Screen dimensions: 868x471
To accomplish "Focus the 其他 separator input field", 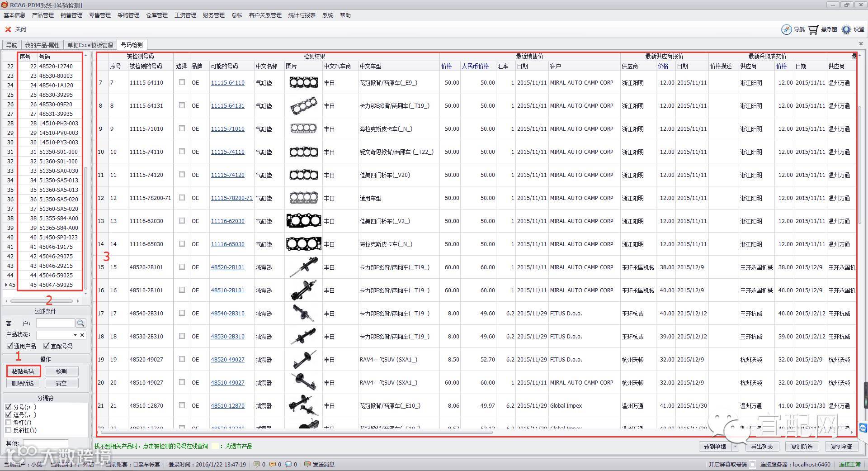I will (46, 443).
